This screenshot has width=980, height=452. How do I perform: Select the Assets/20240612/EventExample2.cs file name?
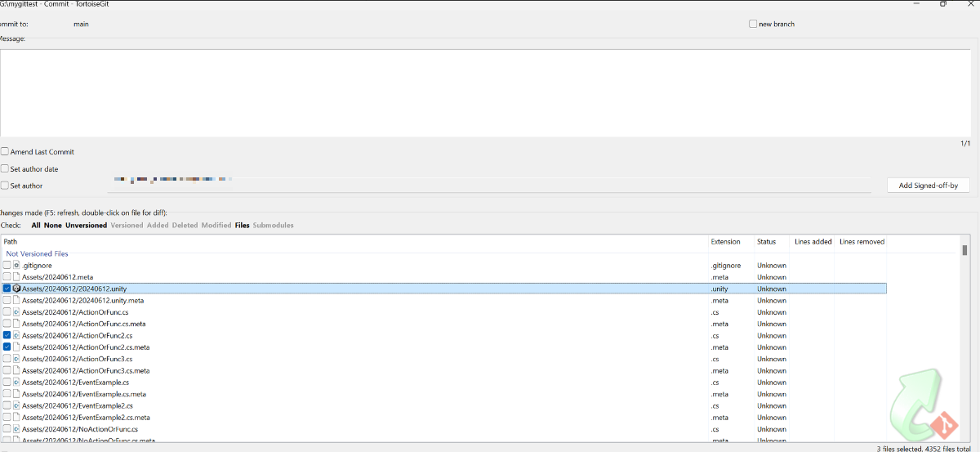click(78, 406)
